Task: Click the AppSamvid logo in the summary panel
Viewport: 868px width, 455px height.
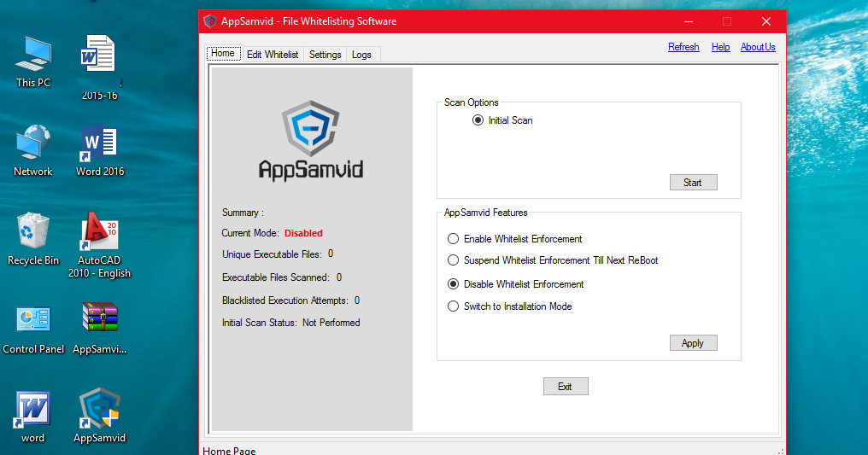Action: [x=311, y=140]
